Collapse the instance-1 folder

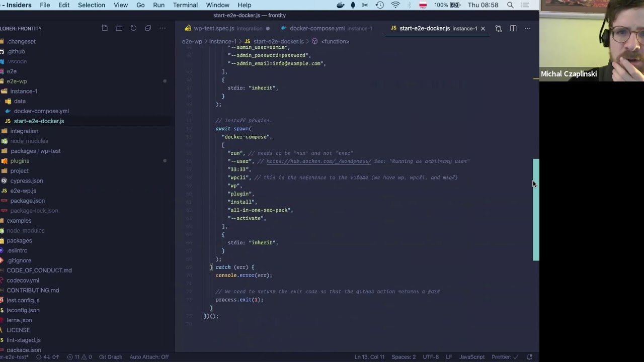24,91
